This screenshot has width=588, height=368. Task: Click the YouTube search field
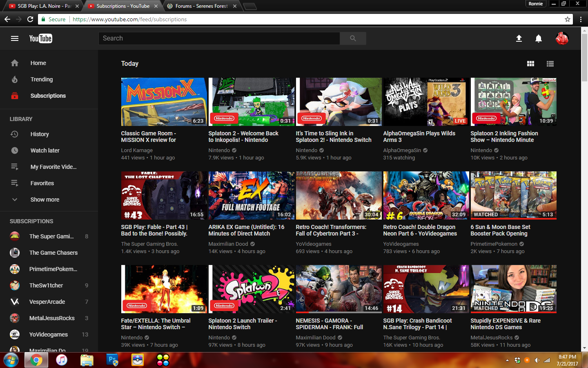[x=219, y=38]
